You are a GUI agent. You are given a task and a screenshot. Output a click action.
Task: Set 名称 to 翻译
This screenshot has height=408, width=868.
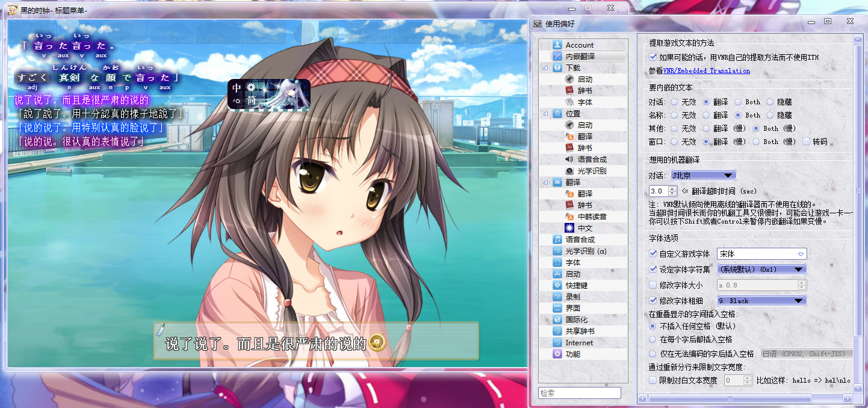coord(706,115)
